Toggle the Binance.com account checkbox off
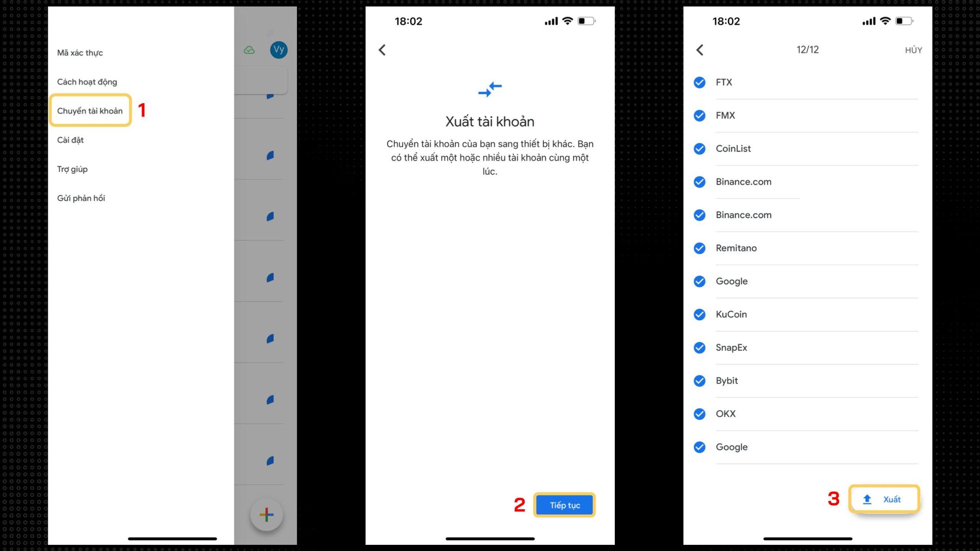Screen dimensions: 980x551 700,182
